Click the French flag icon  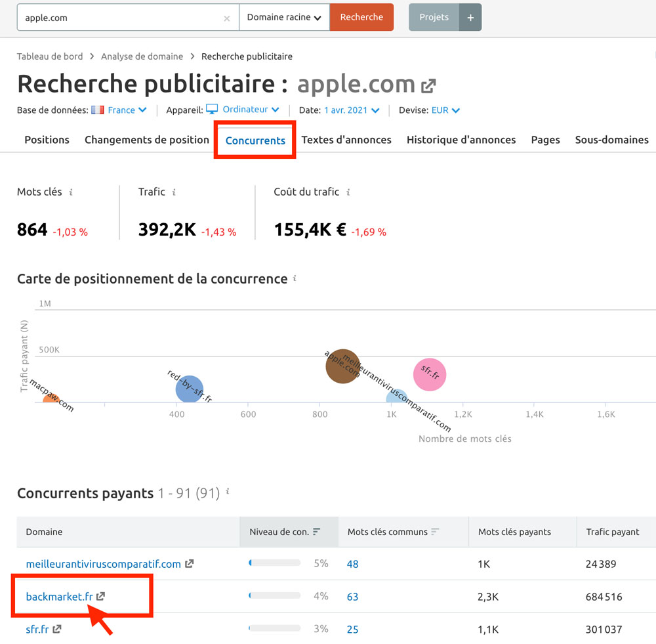(x=98, y=110)
